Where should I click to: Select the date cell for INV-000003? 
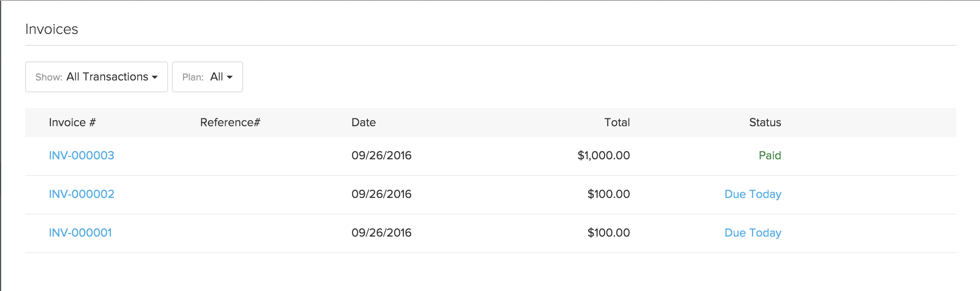pos(381,155)
